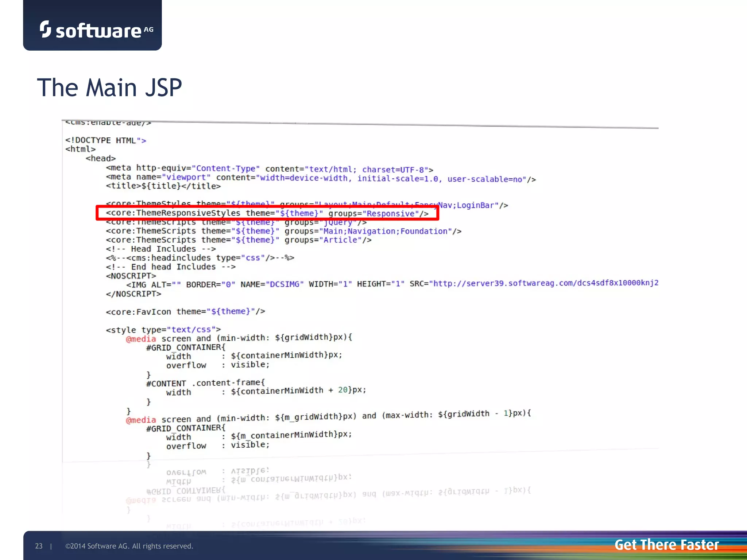
Task: Click the meta viewport tag line
Action: pyautogui.click(x=320, y=178)
